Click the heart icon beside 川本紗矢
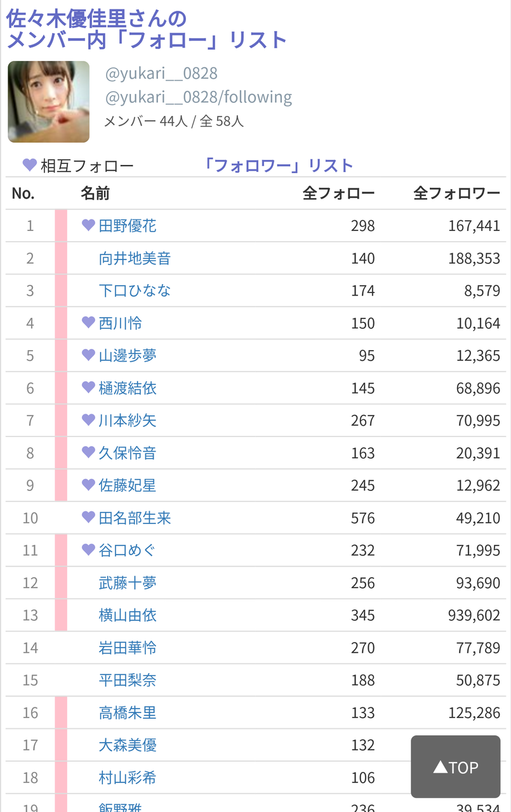Screen dimensions: 511x812 coord(89,420)
